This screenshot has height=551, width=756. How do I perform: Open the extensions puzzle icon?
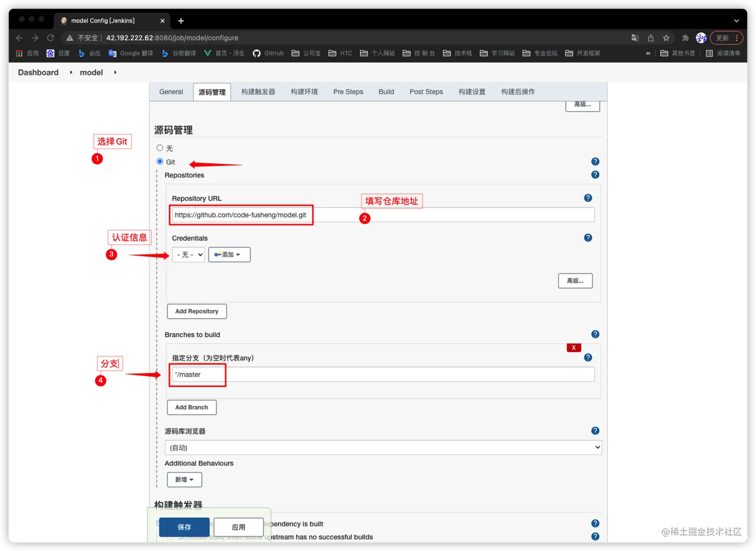685,38
